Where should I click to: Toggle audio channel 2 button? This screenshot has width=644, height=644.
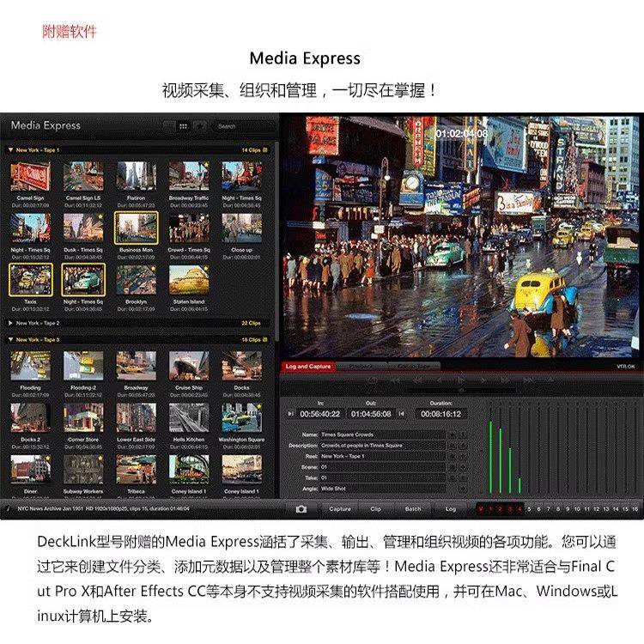(501, 509)
